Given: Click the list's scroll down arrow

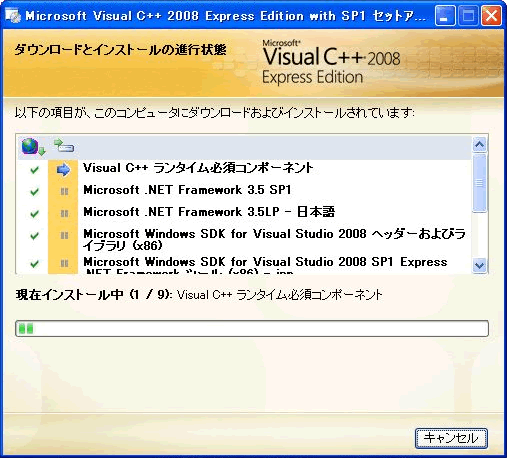Looking at the screenshot, I should coord(479,265).
